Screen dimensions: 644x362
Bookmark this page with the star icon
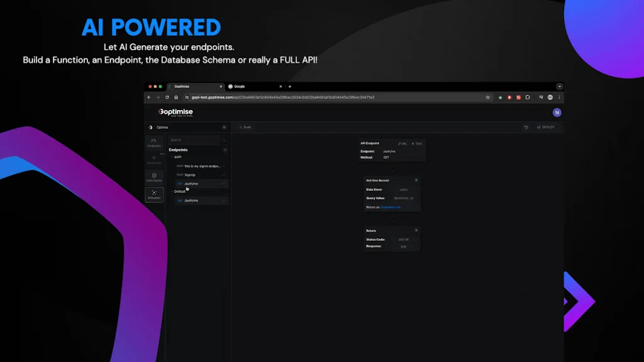(487, 97)
